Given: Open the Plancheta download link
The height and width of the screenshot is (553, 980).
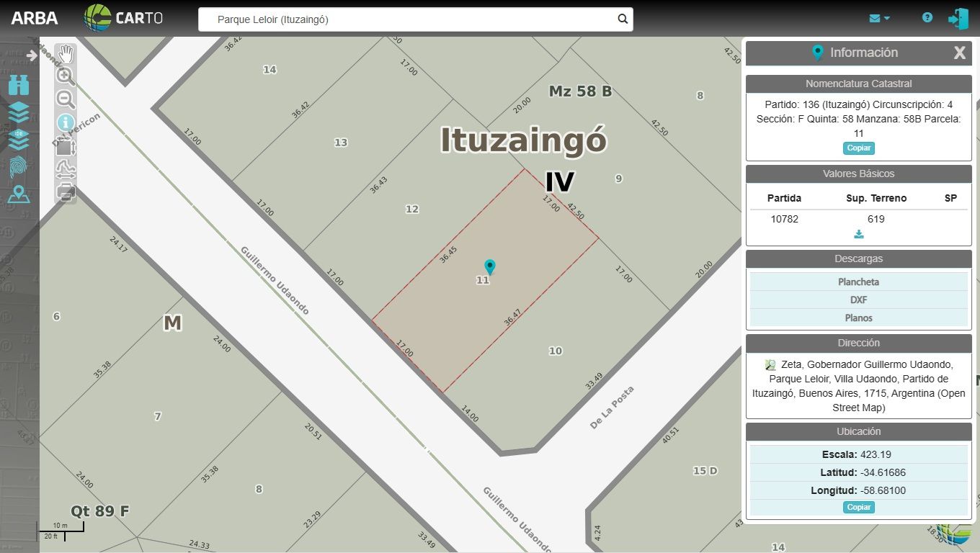Looking at the screenshot, I should click(858, 282).
